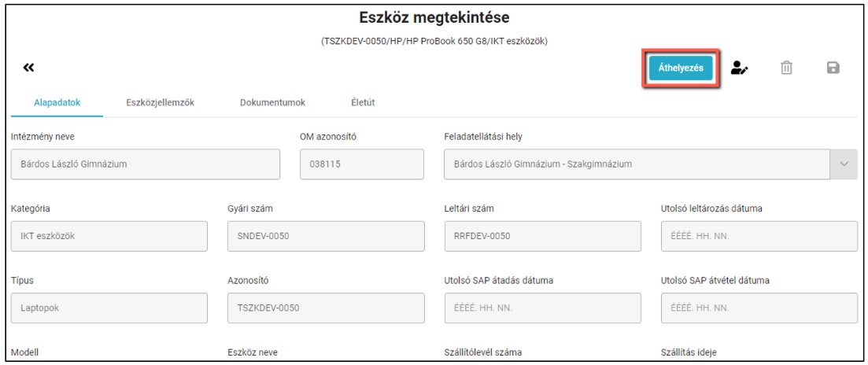868x365 pixels.
Task: Switch to the Alapadatok tab
Action: click(x=57, y=103)
